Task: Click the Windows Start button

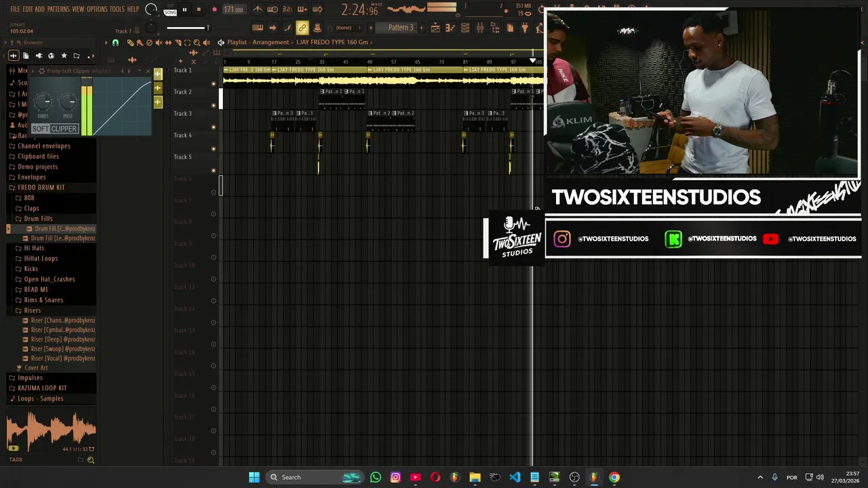Action: 254,477
